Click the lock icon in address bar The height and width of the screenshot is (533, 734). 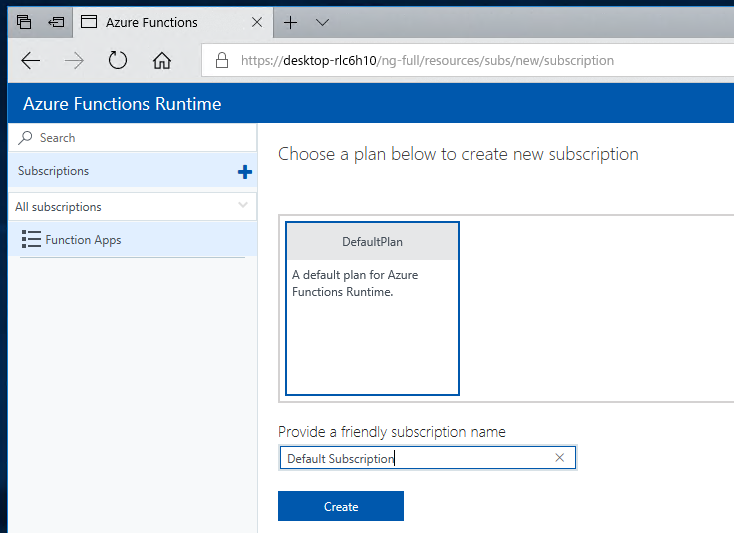pyautogui.click(x=222, y=60)
